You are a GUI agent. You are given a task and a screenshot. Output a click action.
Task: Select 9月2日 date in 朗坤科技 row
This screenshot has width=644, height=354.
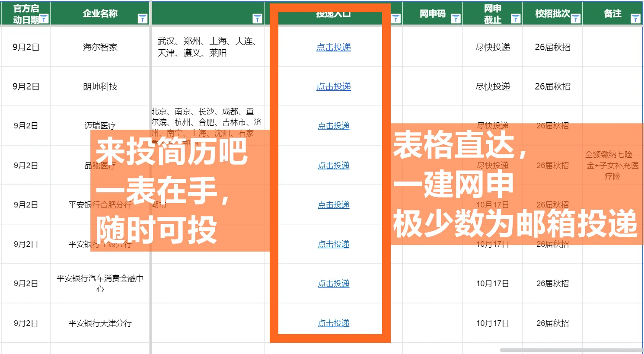[x=26, y=86]
